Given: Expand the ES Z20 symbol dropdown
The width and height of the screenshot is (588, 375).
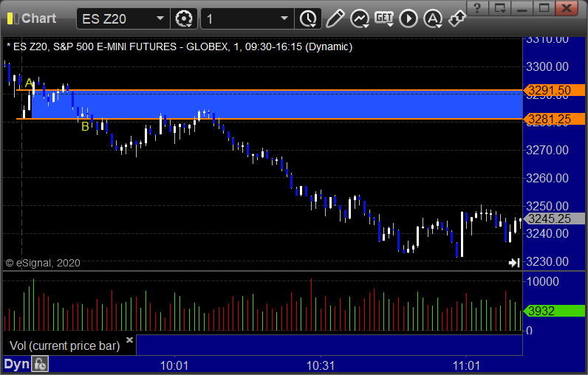Looking at the screenshot, I should pos(160,18).
